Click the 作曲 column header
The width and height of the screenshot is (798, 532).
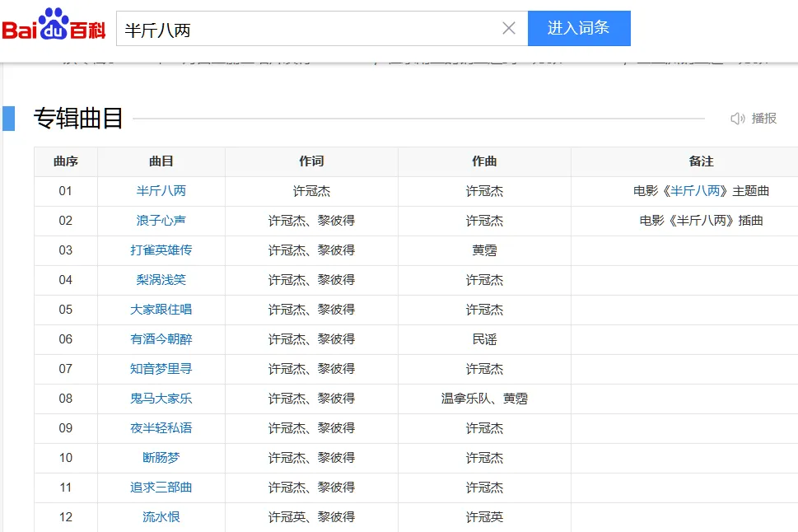point(484,161)
